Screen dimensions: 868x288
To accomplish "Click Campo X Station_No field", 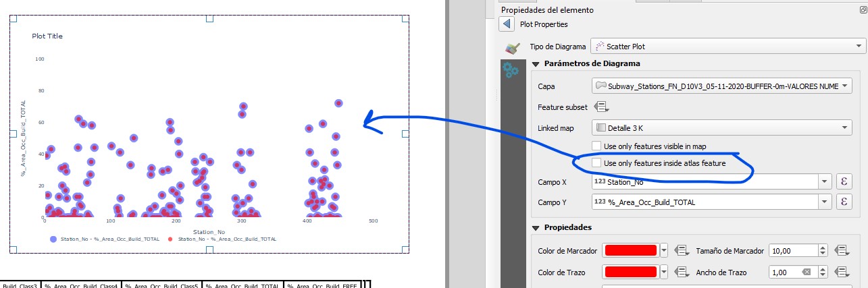I will click(x=705, y=181).
